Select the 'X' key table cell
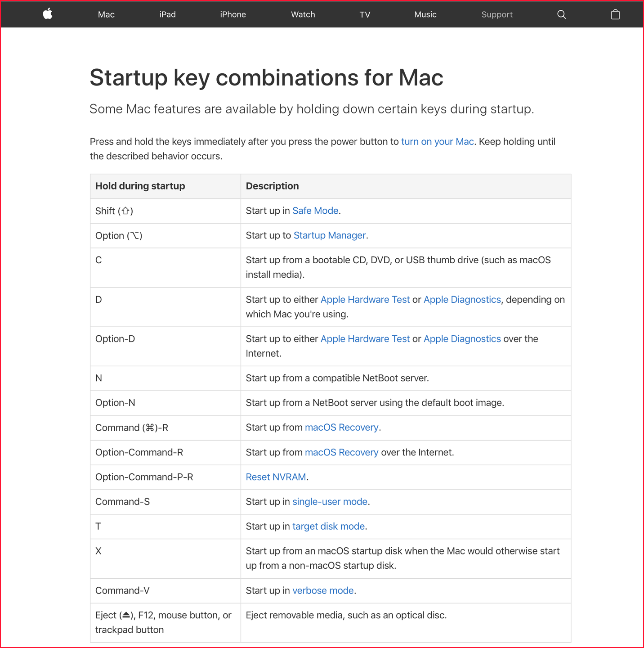Viewport: 644px width, 648px height. tap(165, 559)
